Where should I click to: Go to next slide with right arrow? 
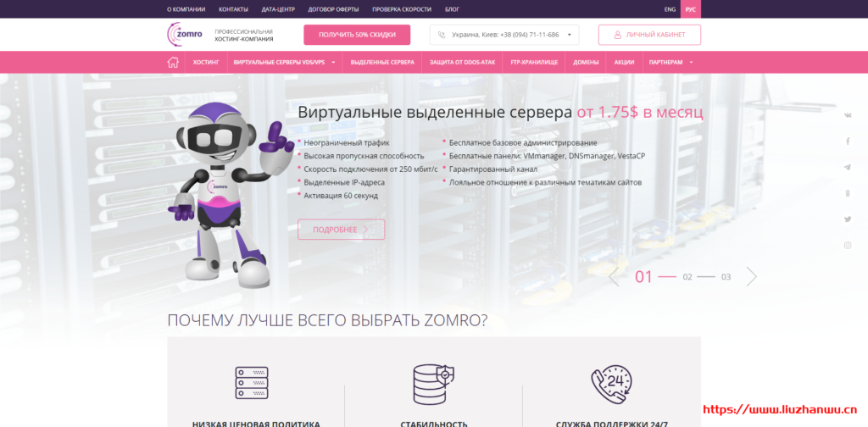[751, 276]
